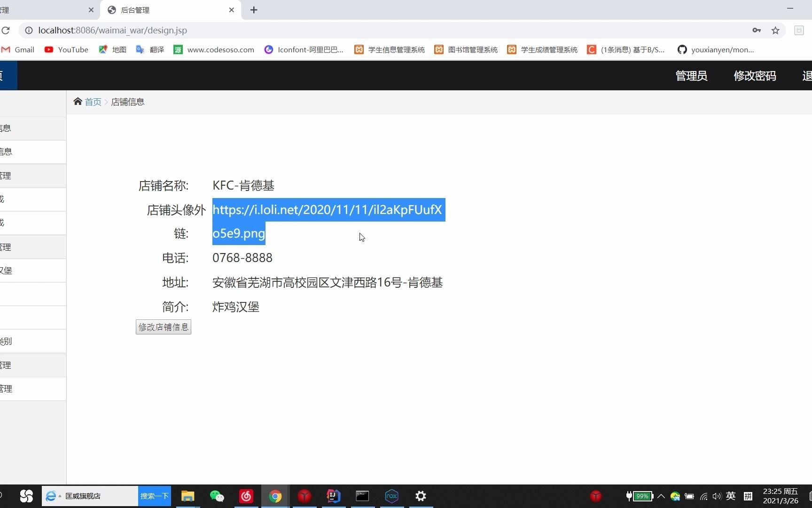Screen dimensions: 812x508
Task: Open the terminal window from taskbar
Action: (x=362, y=496)
